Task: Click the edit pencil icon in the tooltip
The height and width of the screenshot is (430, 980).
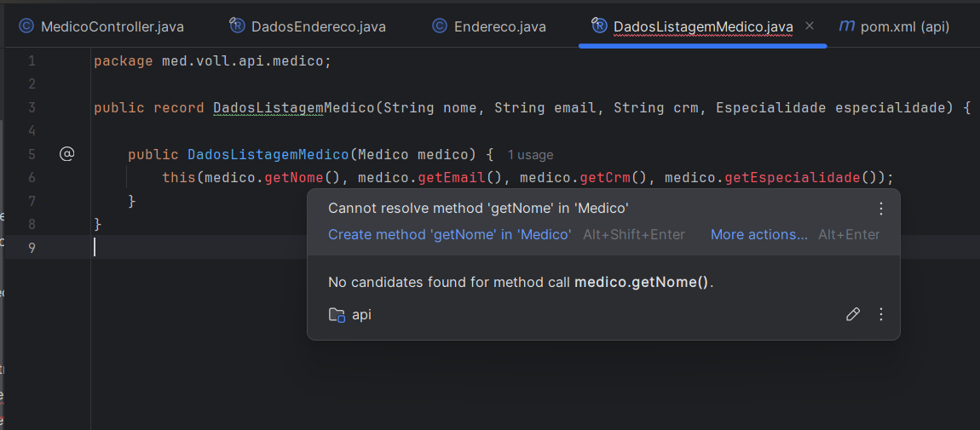Action: pos(853,314)
